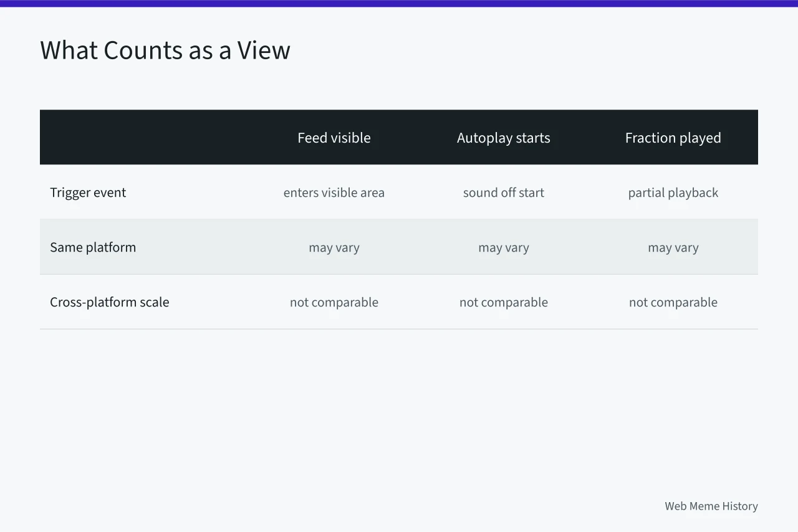Click "may vary" under Autoplay starts

pos(504,247)
